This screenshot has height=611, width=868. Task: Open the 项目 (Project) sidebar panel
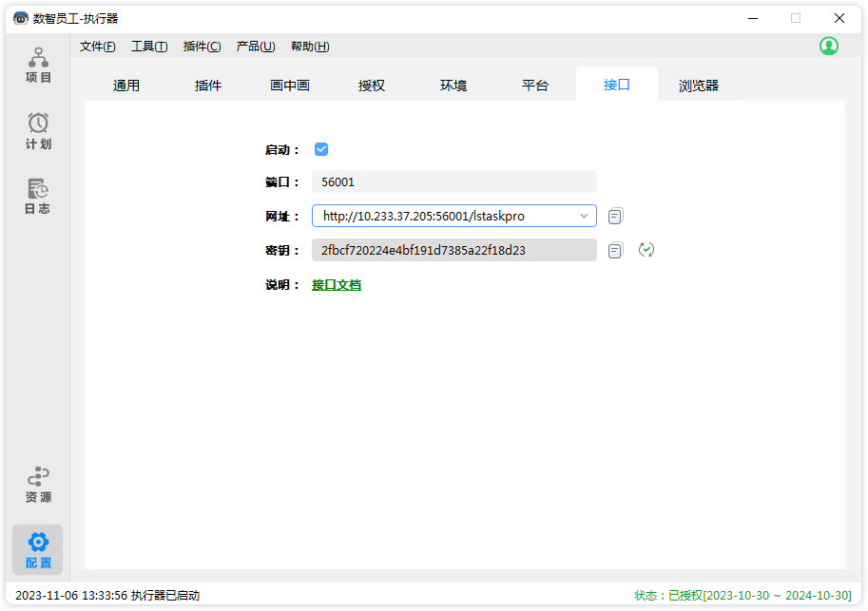click(x=38, y=65)
